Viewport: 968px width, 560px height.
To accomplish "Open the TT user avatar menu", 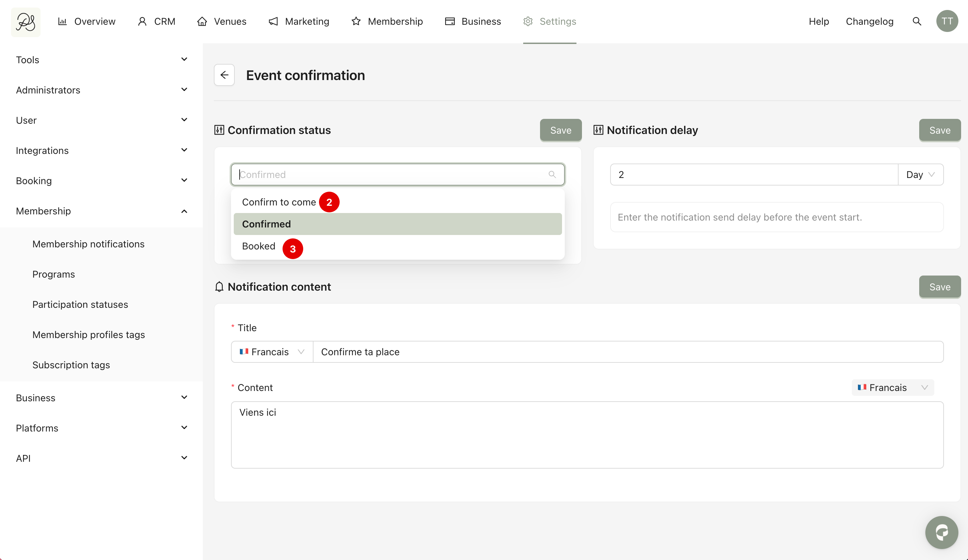I will coord(947,22).
